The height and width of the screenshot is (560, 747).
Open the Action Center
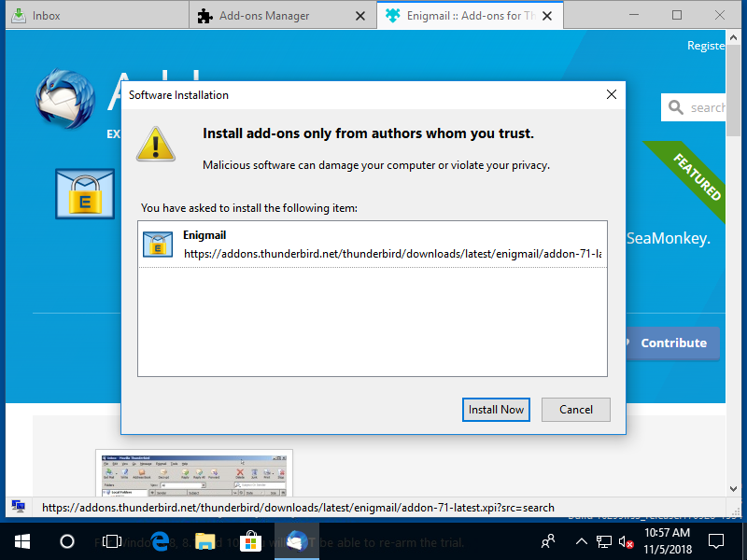[715, 540]
